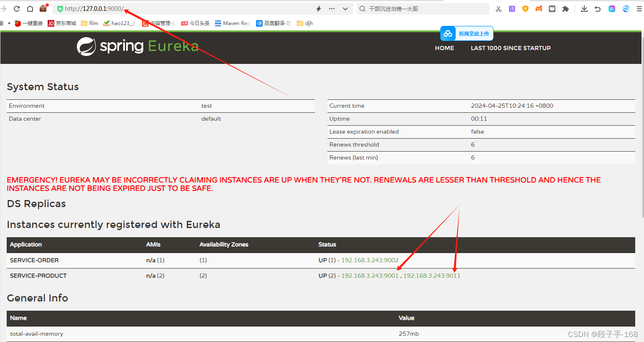Open the blue circular sync icon
Image resolution: width=644 pixels, height=342 pixels.
pos(626,9)
